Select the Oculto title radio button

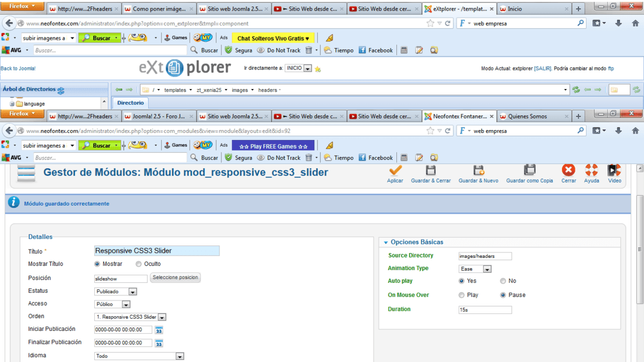(x=139, y=264)
